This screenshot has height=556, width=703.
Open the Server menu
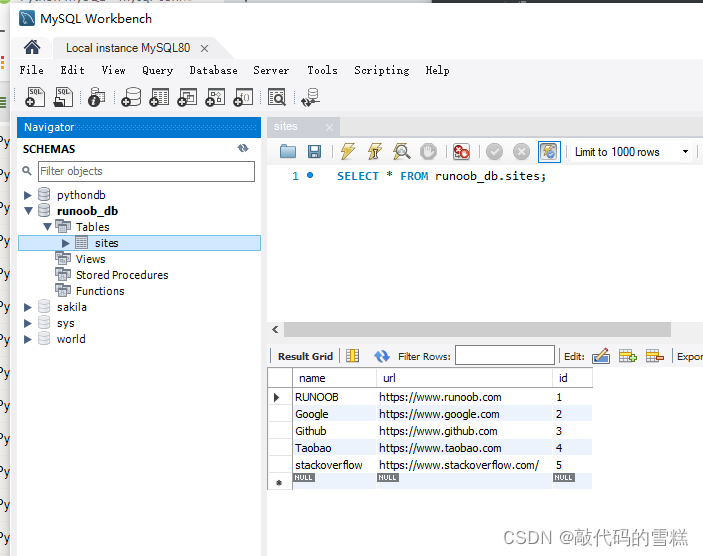271,70
